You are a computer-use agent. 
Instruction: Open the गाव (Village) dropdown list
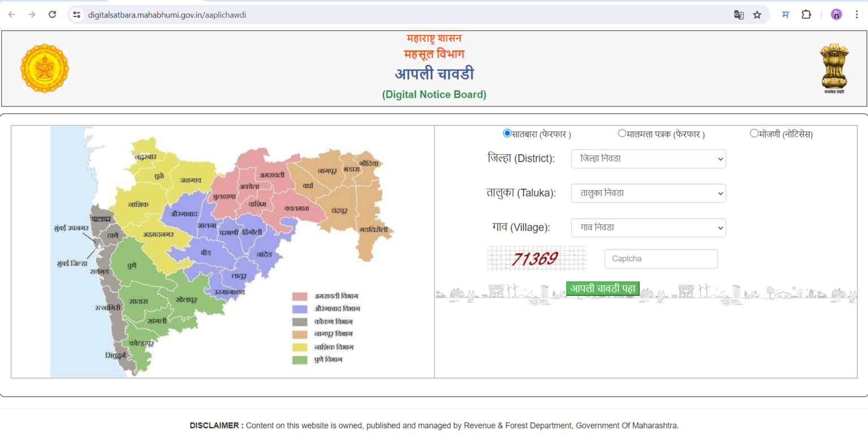648,228
